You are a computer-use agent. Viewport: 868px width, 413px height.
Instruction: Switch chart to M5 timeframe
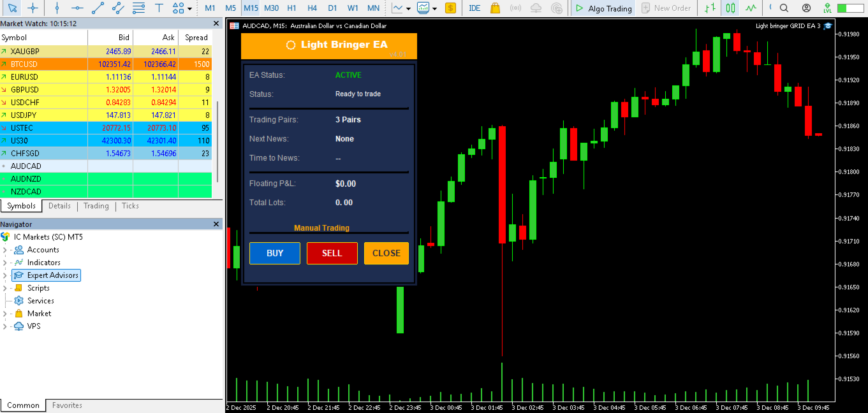click(230, 8)
